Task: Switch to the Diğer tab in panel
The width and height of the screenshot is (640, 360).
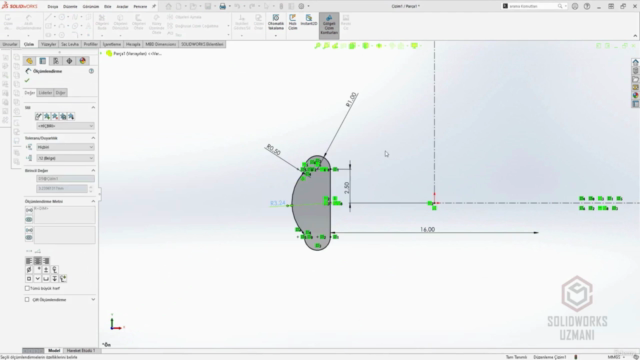Action: pyautogui.click(x=60, y=93)
